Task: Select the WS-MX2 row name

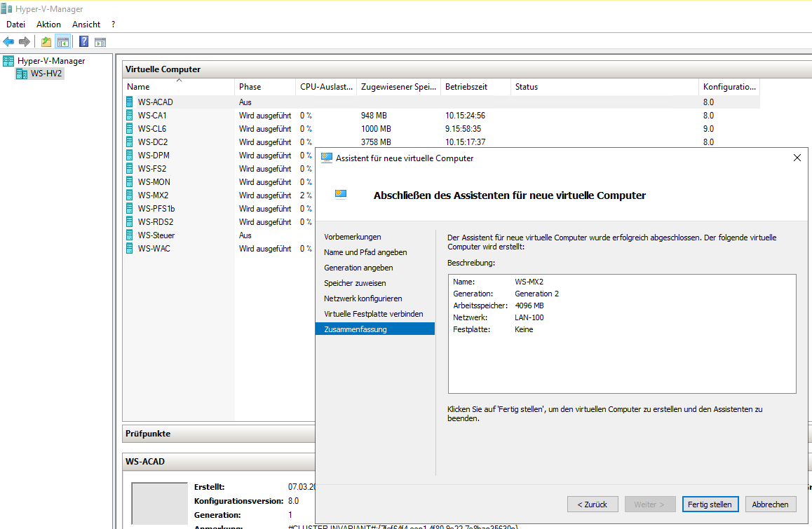Action: (154, 195)
